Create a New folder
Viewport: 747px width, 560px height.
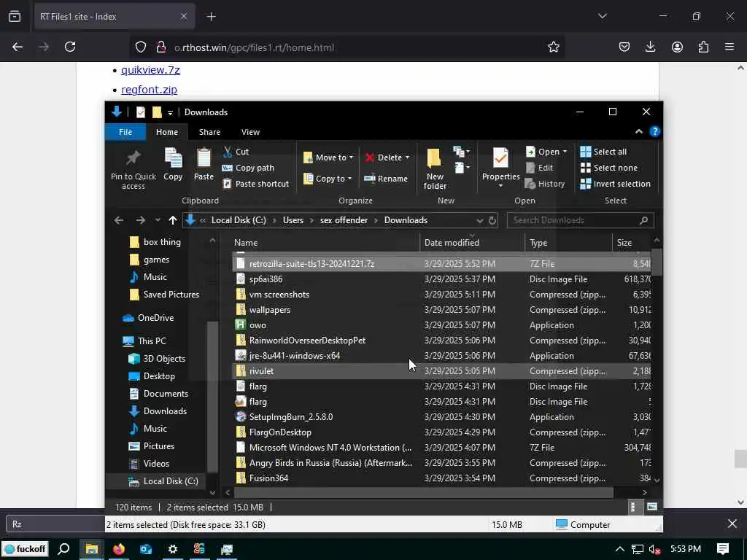[435, 169]
